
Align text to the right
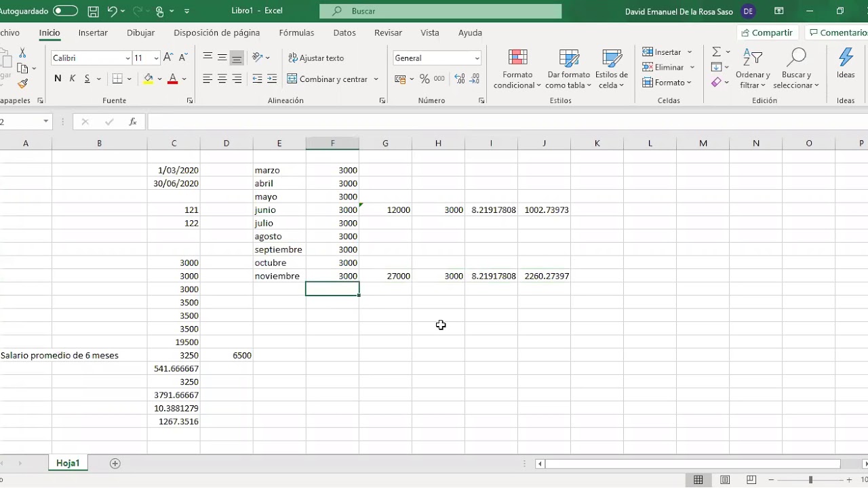237,79
